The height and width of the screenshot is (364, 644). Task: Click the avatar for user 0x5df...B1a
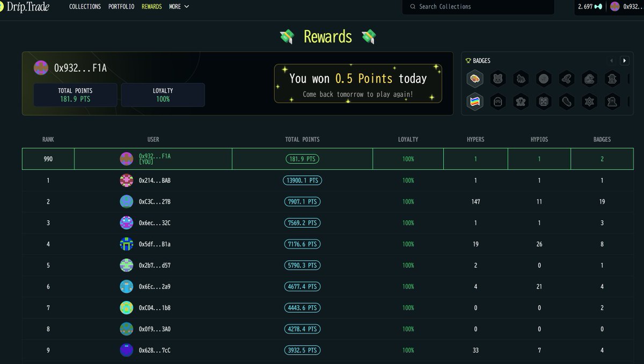pyautogui.click(x=127, y=244)
